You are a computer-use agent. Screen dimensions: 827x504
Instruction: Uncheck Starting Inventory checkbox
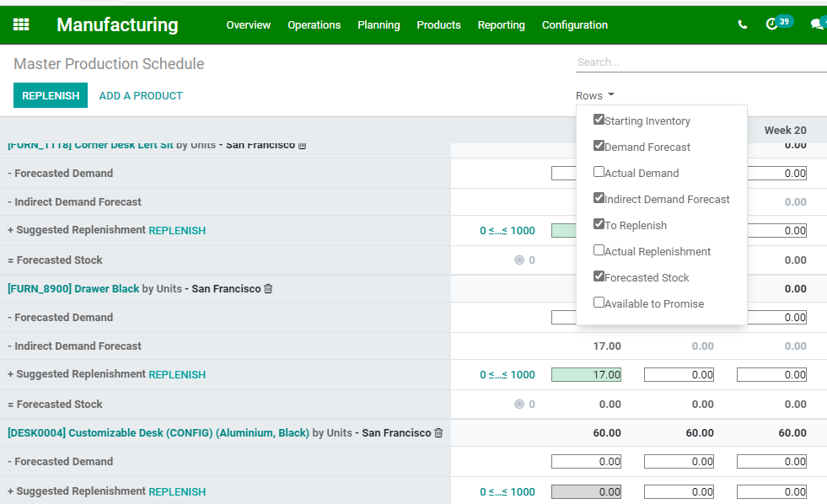point(599,119)
